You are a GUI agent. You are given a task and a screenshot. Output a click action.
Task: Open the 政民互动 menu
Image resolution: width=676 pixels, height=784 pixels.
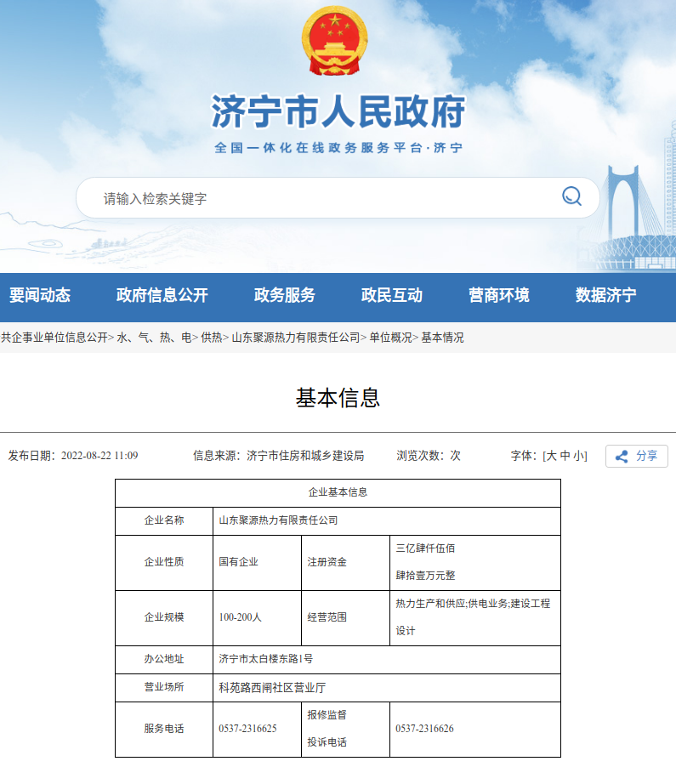click(391, 295)
